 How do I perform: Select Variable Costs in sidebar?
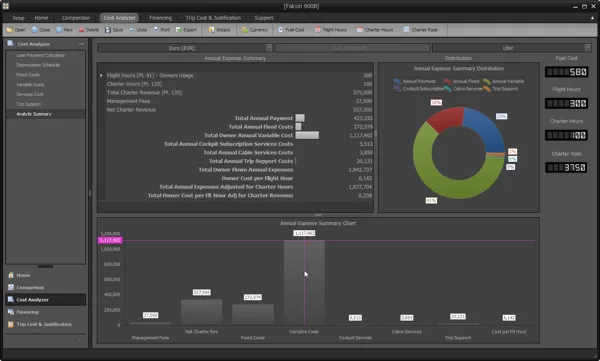tap(30, 85)
